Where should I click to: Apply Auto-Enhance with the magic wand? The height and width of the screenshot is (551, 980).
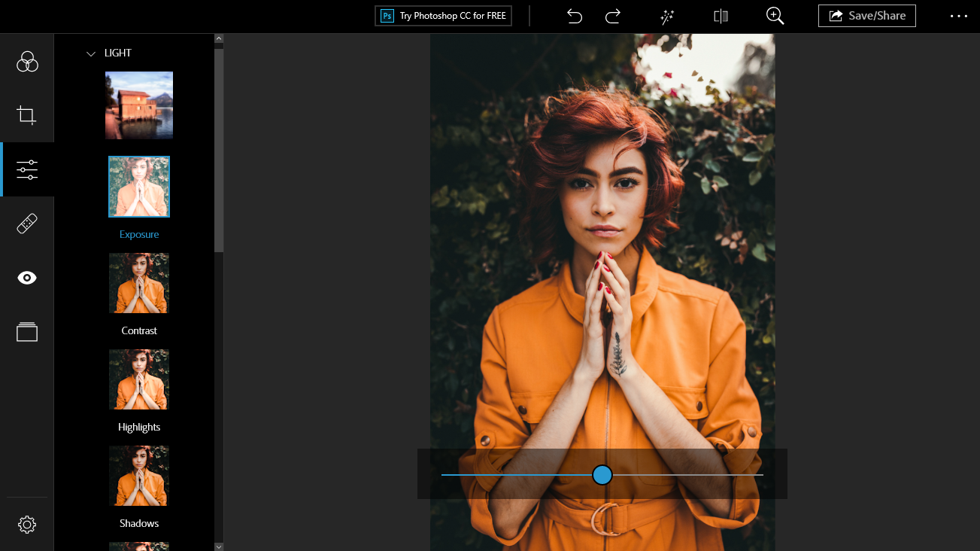666,15
